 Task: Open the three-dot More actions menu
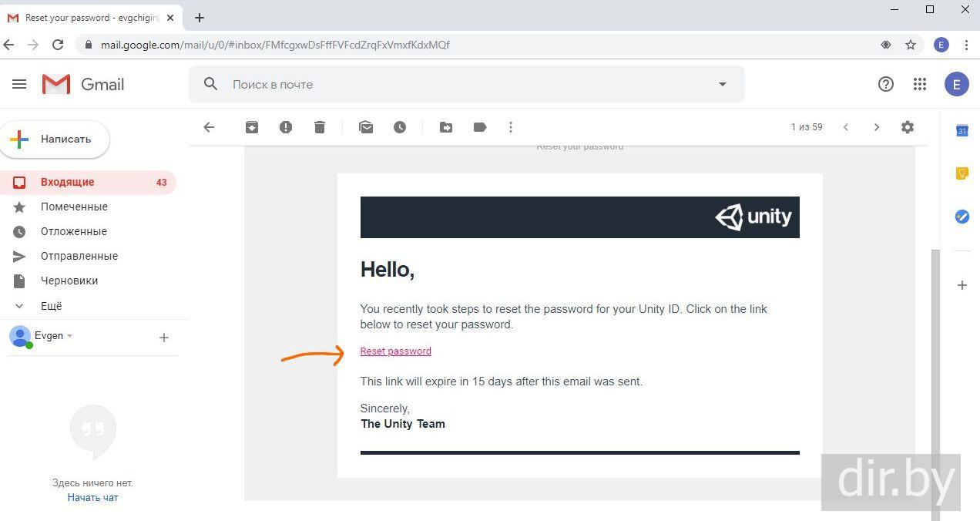[511, 127]
